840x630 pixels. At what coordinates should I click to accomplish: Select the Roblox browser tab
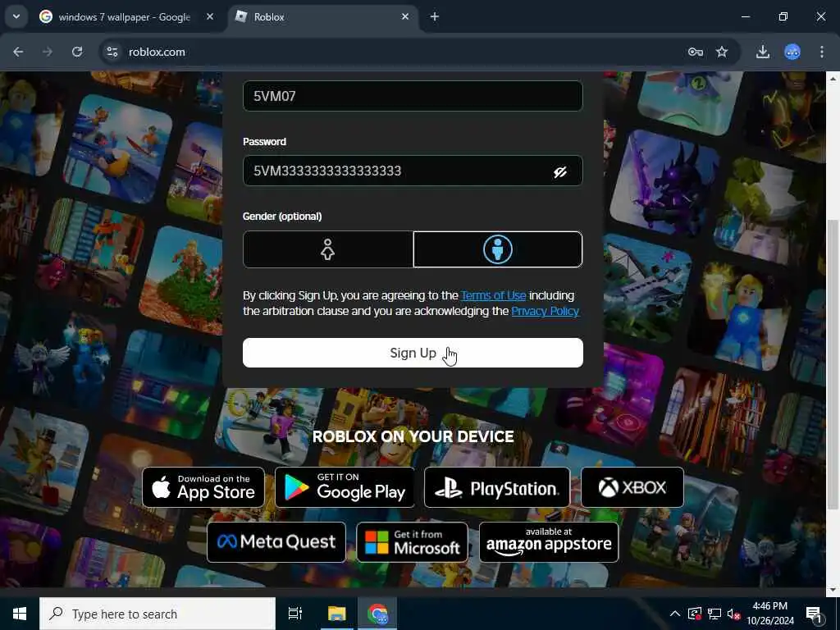[322, 17]
